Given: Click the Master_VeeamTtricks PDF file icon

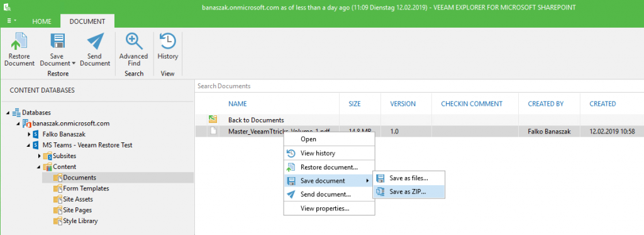Looking at the screenshot, I should pos(213,131).
